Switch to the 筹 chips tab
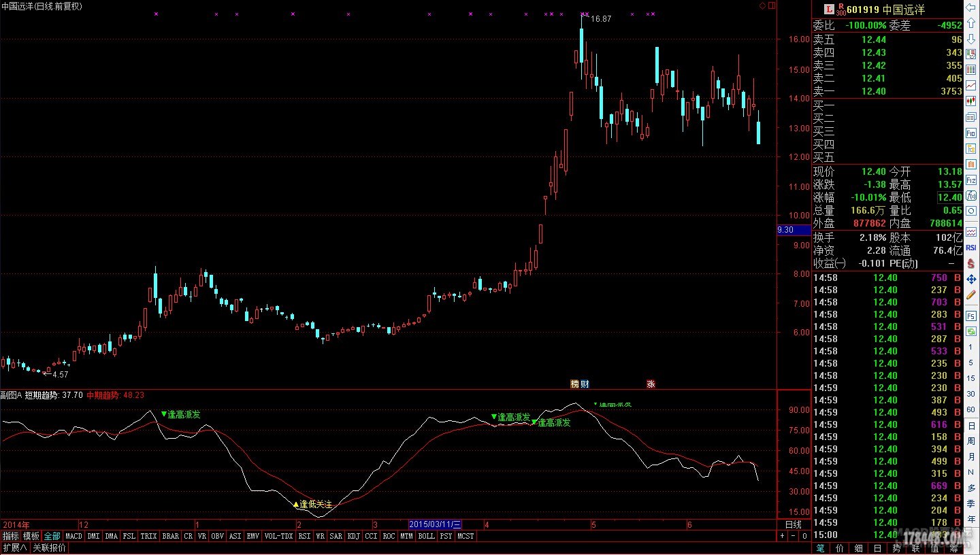 pos(954,548)
